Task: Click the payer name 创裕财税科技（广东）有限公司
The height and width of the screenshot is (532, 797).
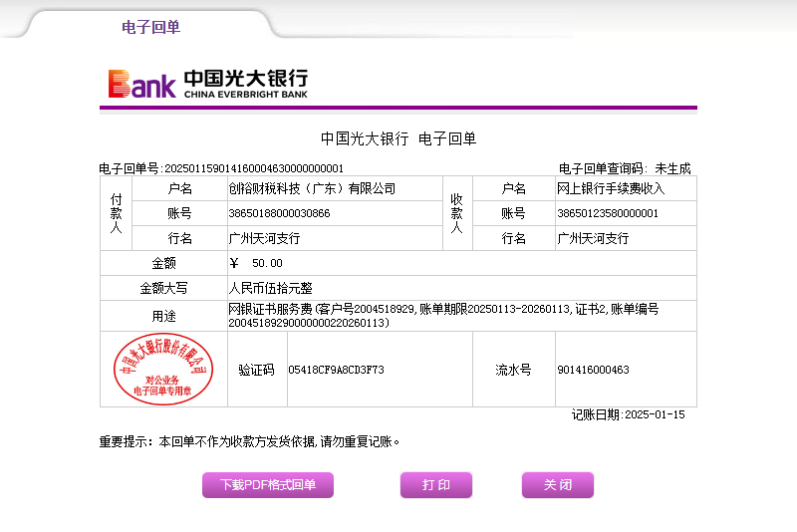Action: click(312, 188)
